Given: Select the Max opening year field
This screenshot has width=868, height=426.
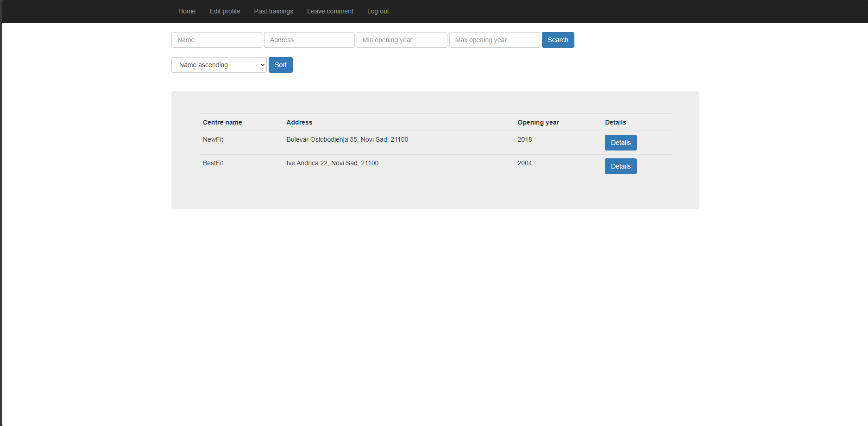Looking at the screenshot, I should coord(494,40).
